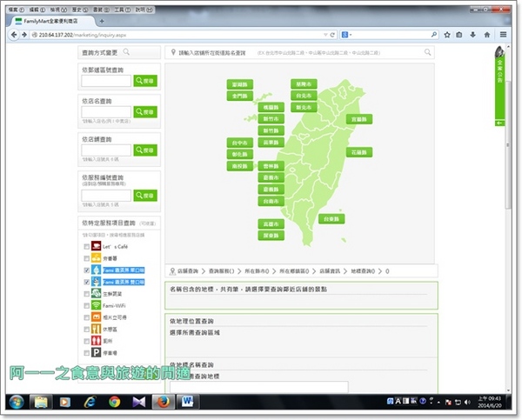Select 澎湖縣 on the Taiwan map
The image size is (522, 420).
point(240,84)
